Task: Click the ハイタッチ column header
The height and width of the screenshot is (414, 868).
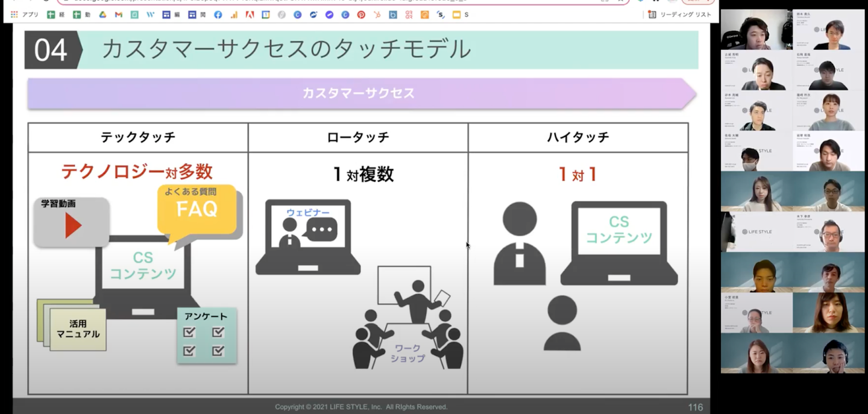Action: tap(578, 137)
